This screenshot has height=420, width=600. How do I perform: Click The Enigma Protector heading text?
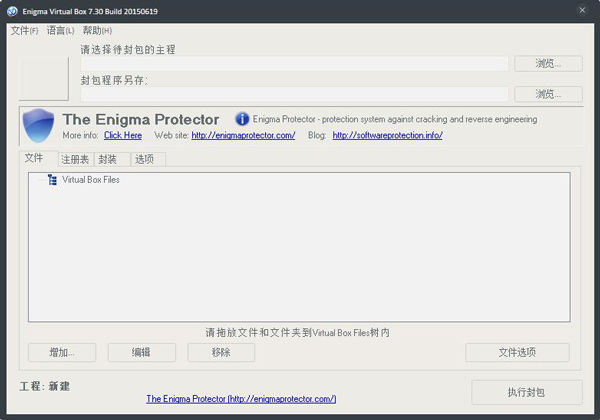point(141,119)
